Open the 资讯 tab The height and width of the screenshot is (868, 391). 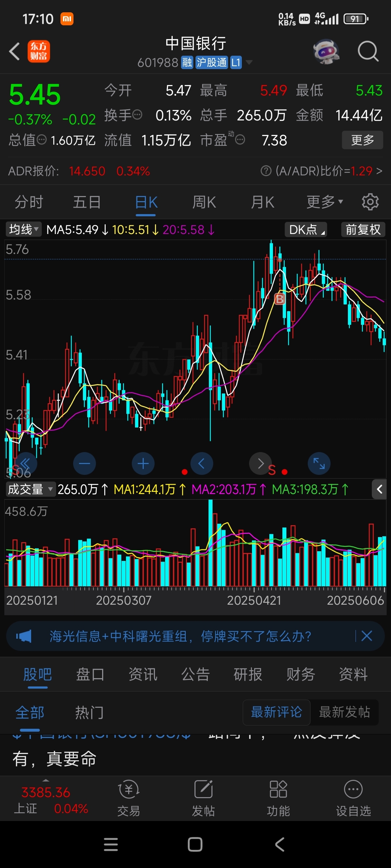143,675
